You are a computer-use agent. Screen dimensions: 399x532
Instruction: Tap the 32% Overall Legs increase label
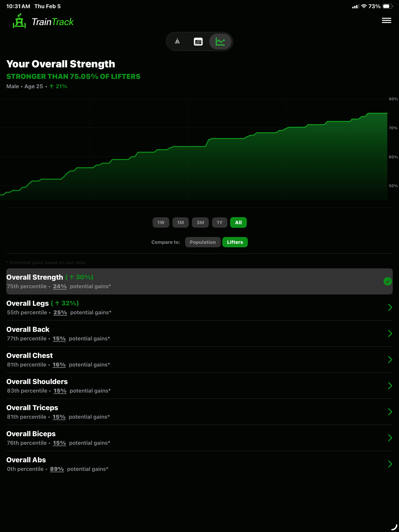[65, 303]
